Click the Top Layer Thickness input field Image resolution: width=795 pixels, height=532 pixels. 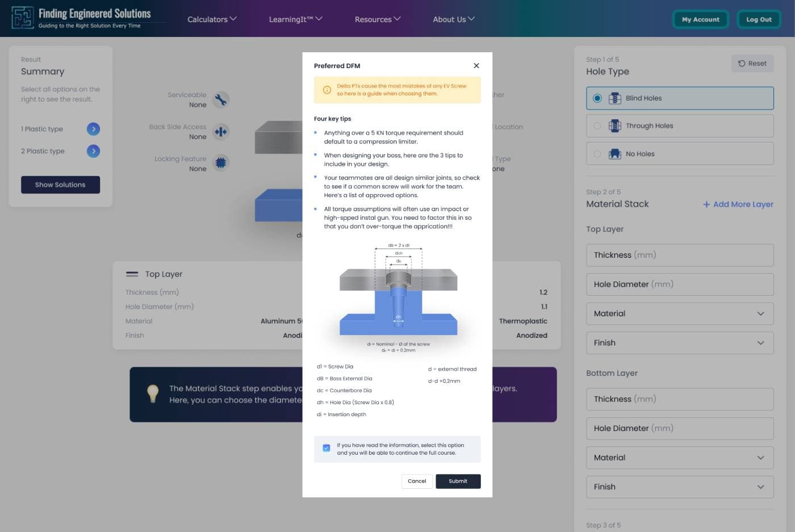pos(679,255)
